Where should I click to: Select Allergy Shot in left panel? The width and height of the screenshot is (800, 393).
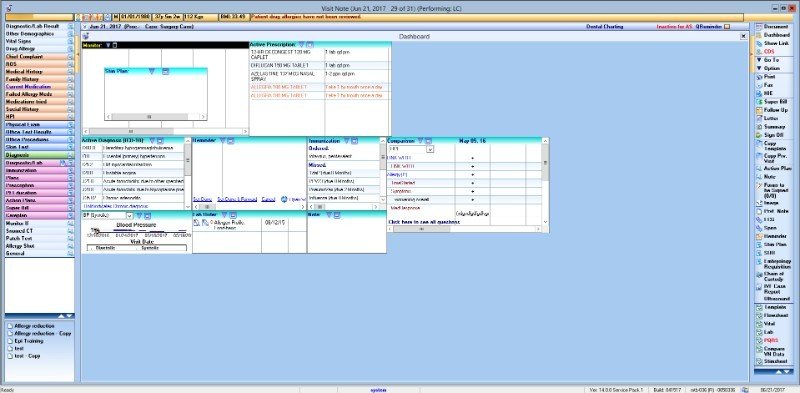click(x=39, y=246)
